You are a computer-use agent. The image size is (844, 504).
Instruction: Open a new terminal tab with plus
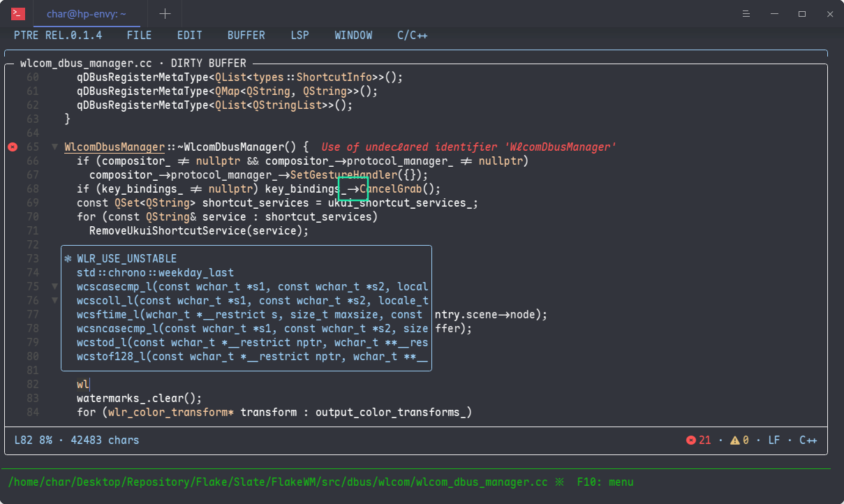coord(165,13)
